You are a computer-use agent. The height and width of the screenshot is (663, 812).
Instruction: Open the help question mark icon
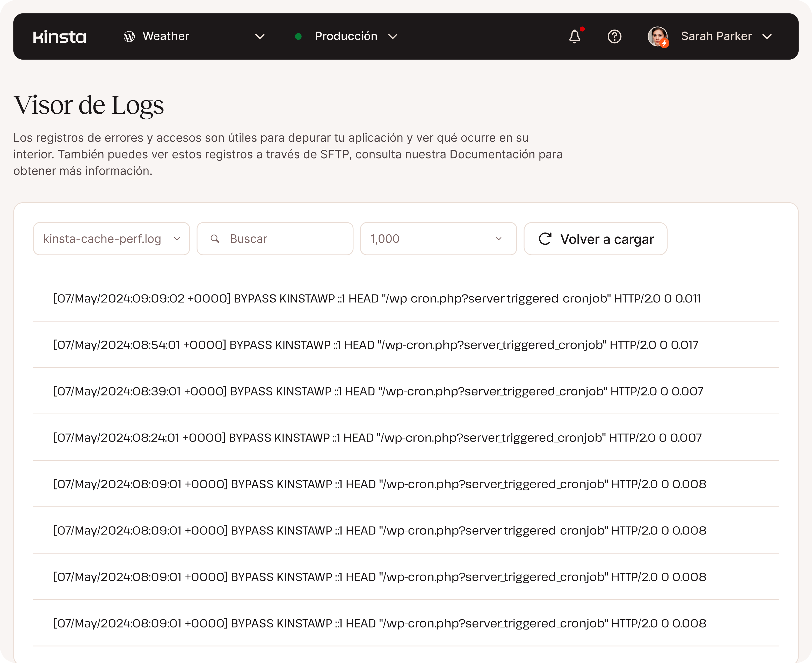[614, 37]
